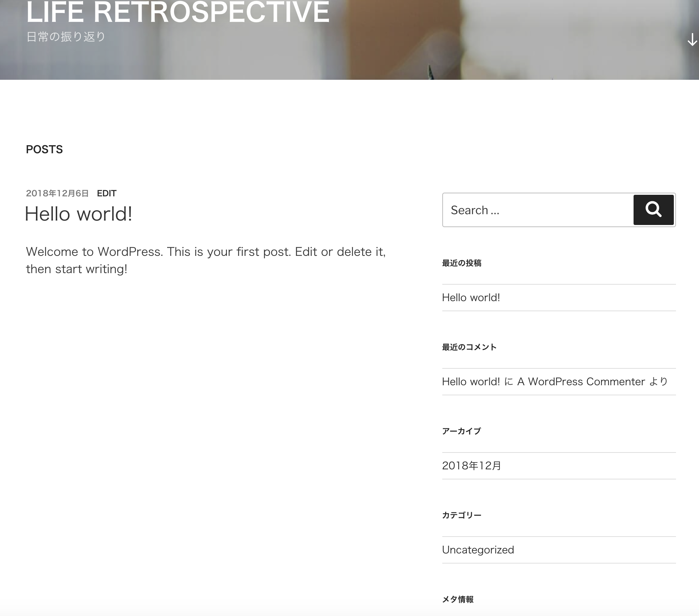This screenshot has width=699, height=616.
Task: Click the 最近の投稿 widget heading
Action: (x=461, y=263)
